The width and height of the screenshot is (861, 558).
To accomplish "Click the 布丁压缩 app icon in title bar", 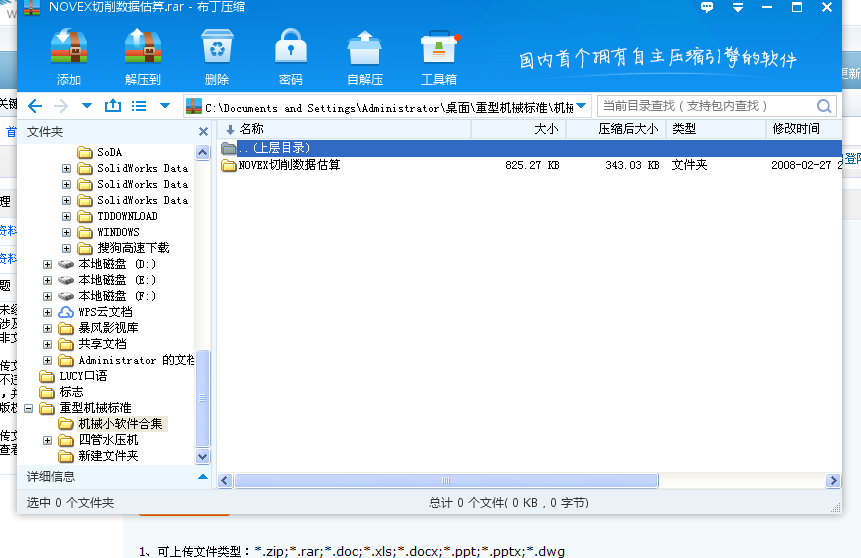I will 32,7.
